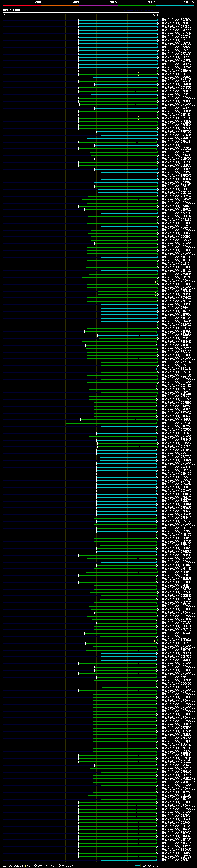Select the UniRef100_B9NH04 label
Screen dimensions: 197x868
[176, 84]
